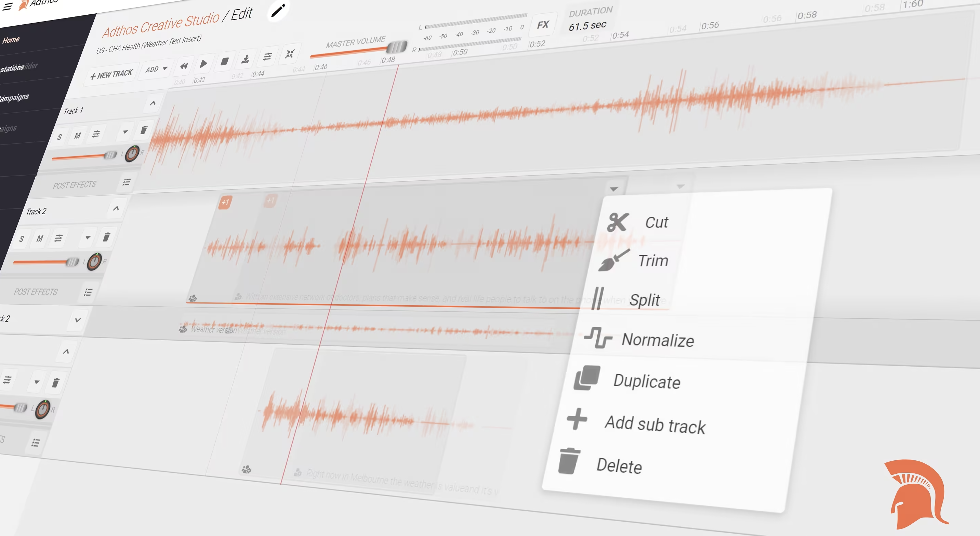Mute Track 1 with M button

pos(78,135)
